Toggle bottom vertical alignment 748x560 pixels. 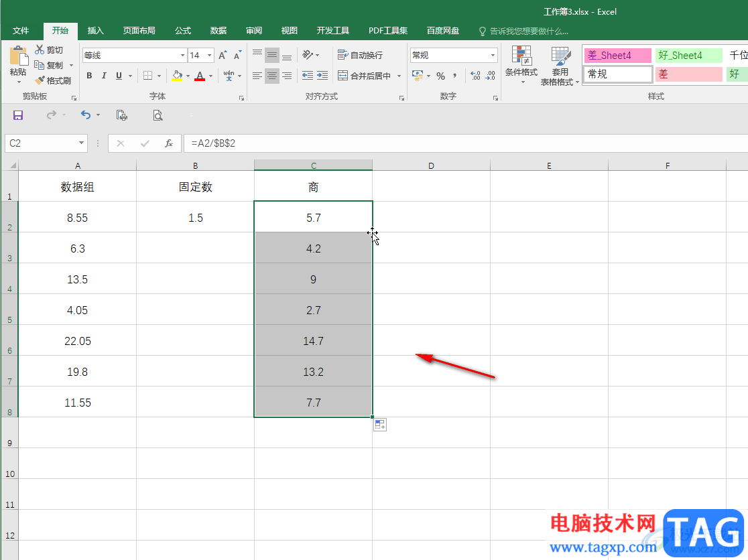[x=287, y=56]
